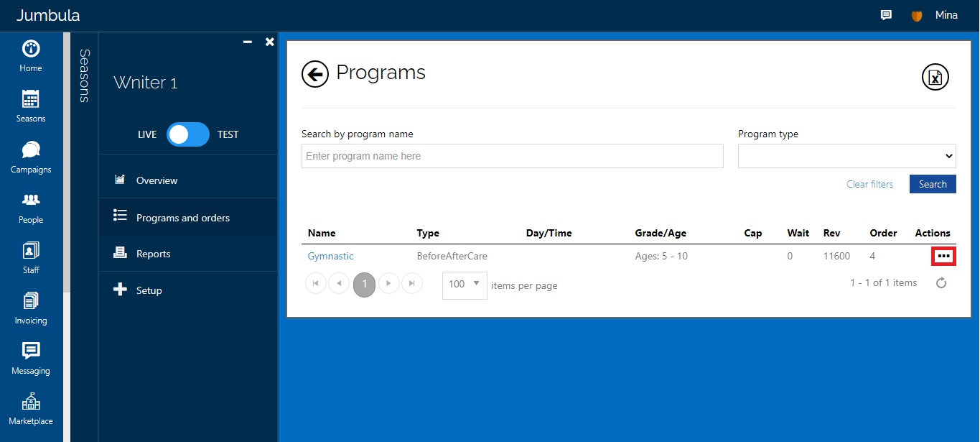Open Seasons in the left sidebar

[x=31, y=107]
